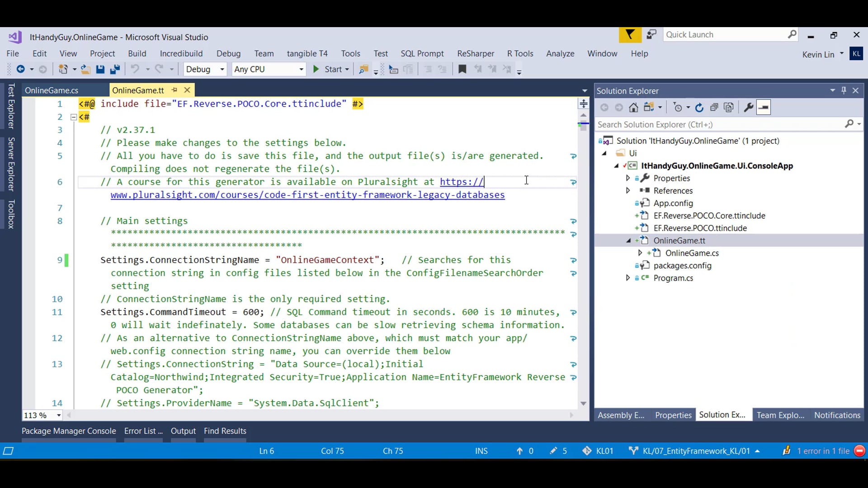
Task: Click the 1 error in 1 file indicator
Action: coord(823,451)
